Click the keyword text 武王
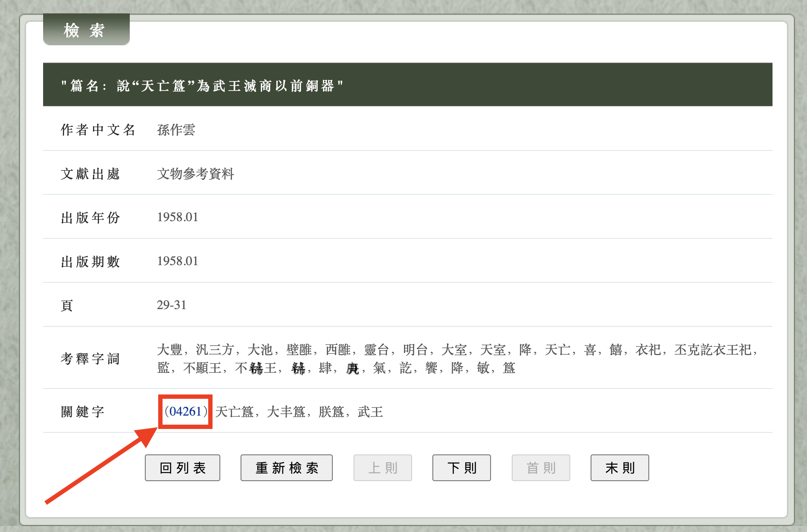The height and width of the screenshot is (532, 807). click(370, 412)
